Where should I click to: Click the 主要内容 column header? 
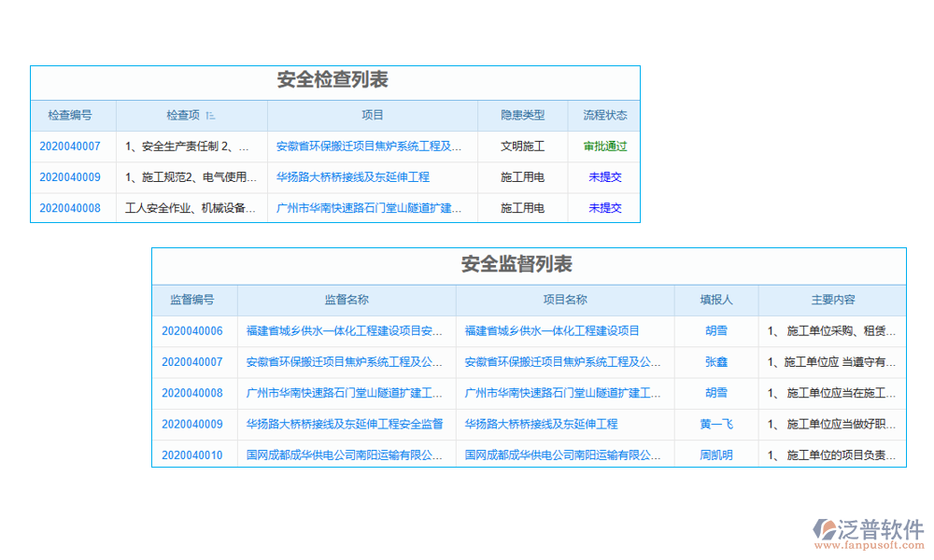coord(831,300)
